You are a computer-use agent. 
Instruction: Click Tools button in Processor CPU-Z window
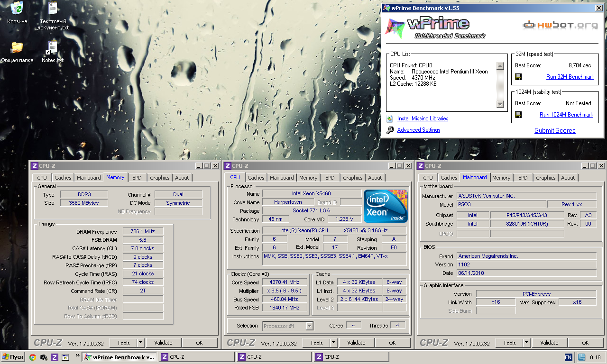pos(316,343)
